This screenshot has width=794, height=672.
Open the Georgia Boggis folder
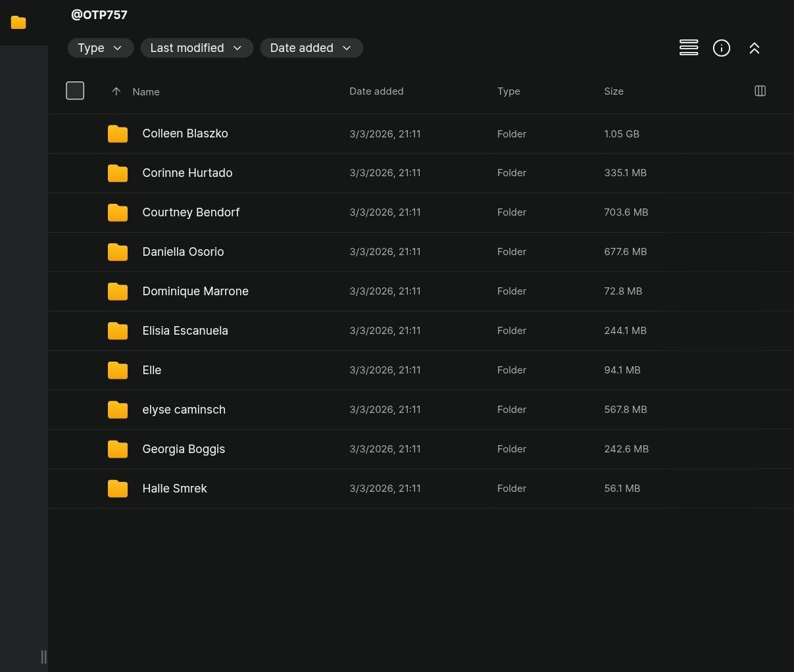click(x=184, y=449)
